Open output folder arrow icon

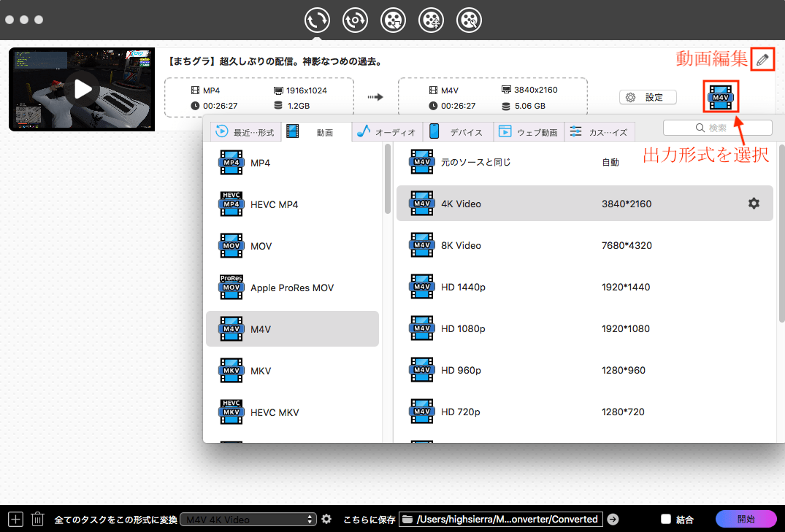click(613, 520)
